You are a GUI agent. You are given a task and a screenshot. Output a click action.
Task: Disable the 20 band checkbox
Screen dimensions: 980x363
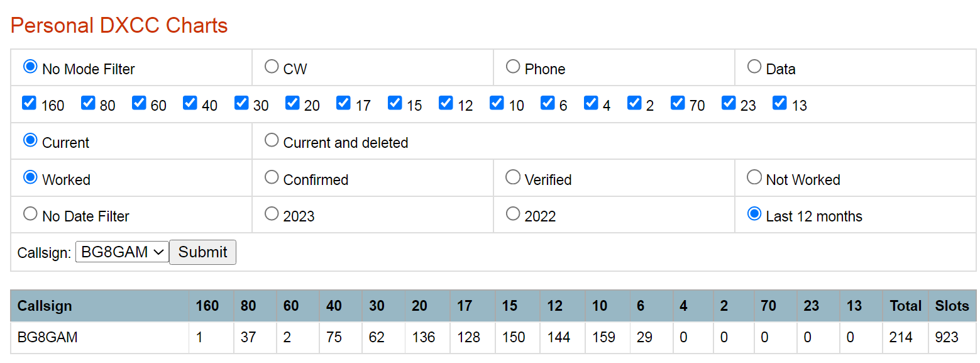[292, 103]
